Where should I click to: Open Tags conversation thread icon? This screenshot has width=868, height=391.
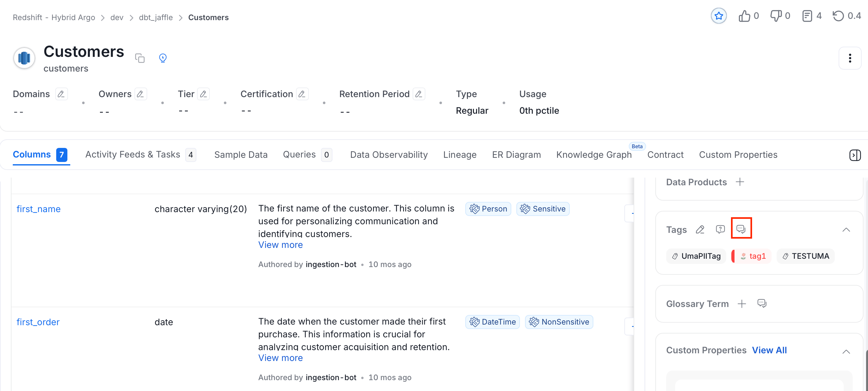coord(741,229)
